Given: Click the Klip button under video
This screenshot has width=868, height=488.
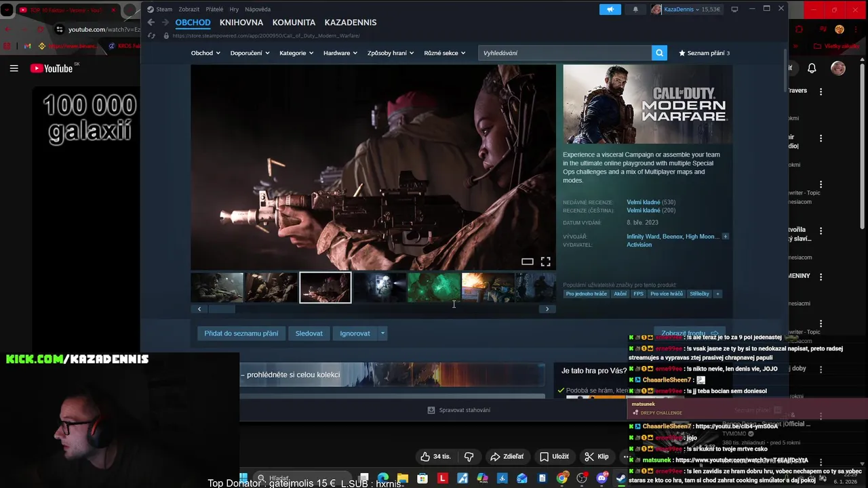Looking at the screenshot, I should (x=597, y=457).
